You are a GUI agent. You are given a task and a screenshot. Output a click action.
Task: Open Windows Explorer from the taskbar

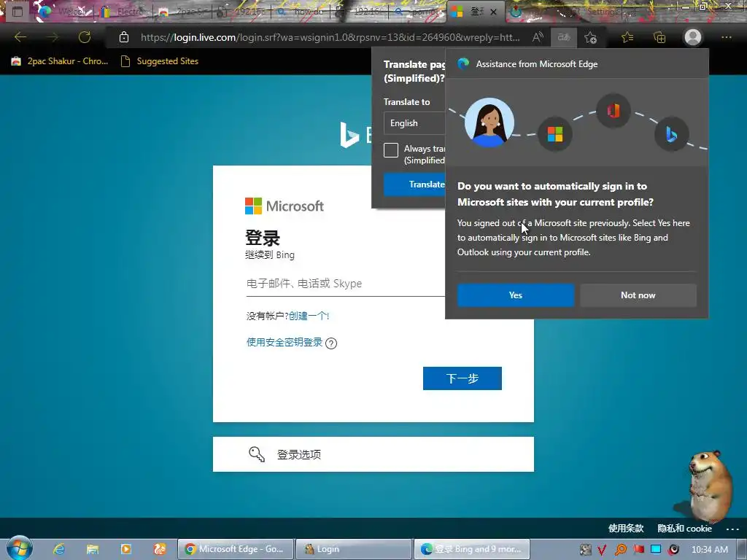pos(93,549)
